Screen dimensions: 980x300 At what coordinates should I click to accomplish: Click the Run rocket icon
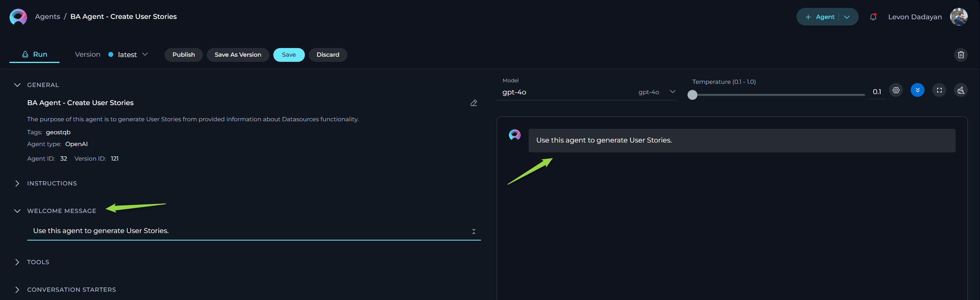point(25,54)
